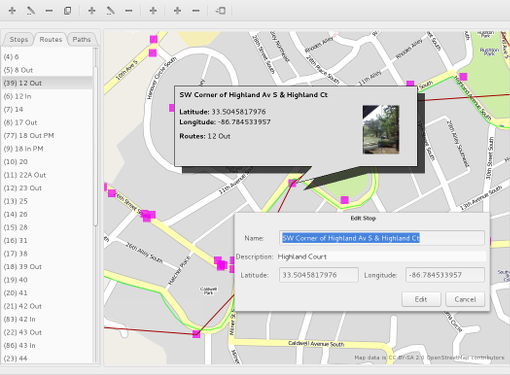The image size is (510, 375).
Task: Select route '(9) 18 In PM'
Action: point(47,149)
